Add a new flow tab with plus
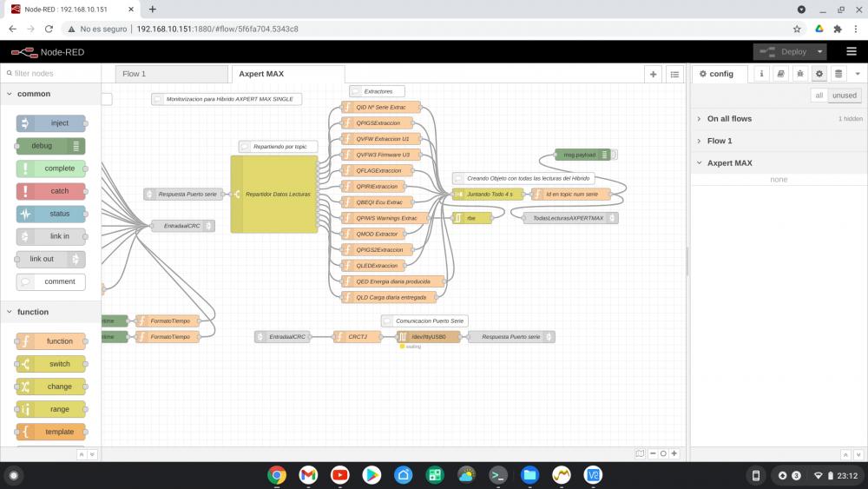Viewport: 868px width, 489px height. [654, 74]
